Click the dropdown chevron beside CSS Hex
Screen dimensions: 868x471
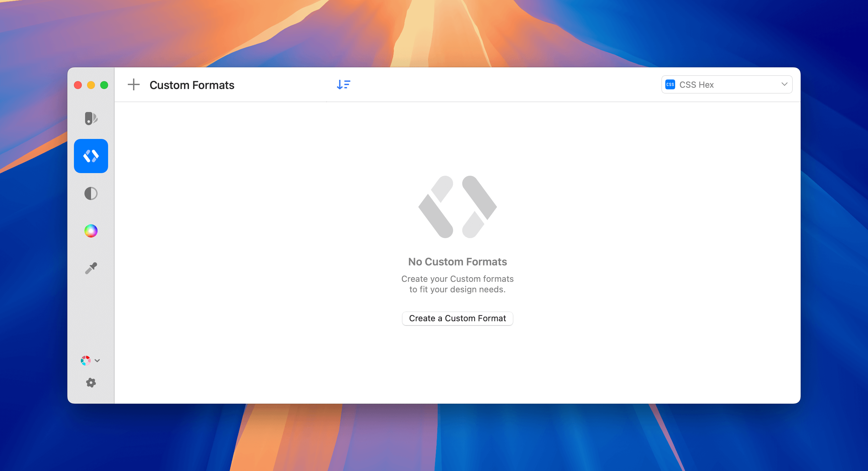tap(784, 84)
